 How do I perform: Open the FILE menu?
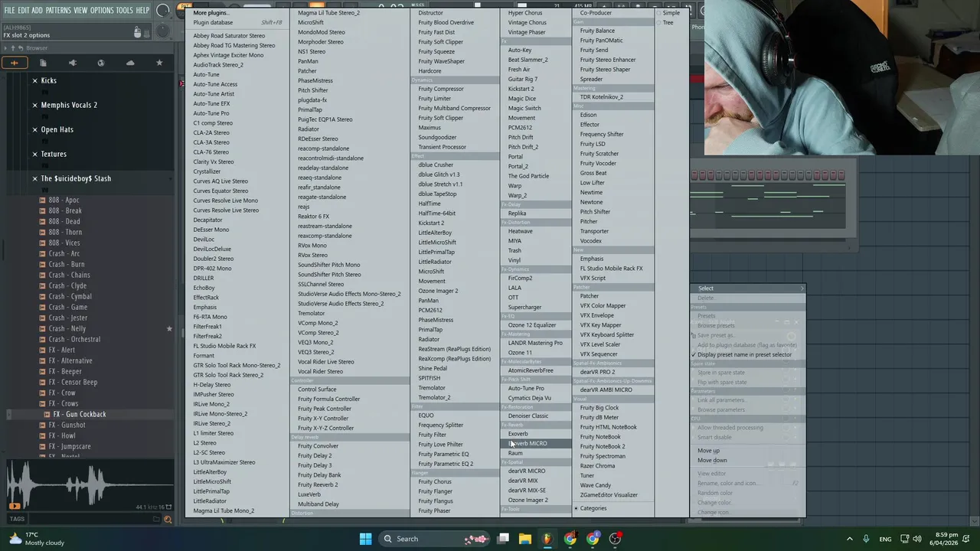[9, 10]
